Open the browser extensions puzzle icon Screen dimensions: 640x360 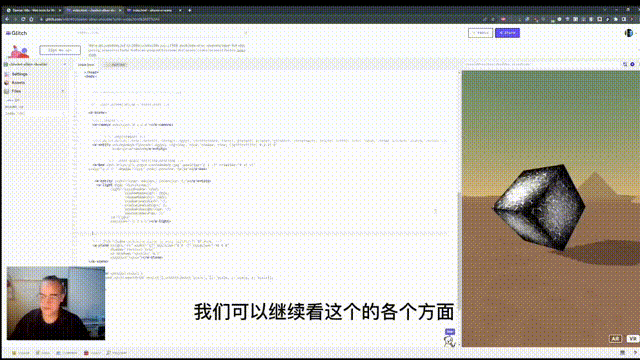616,19
